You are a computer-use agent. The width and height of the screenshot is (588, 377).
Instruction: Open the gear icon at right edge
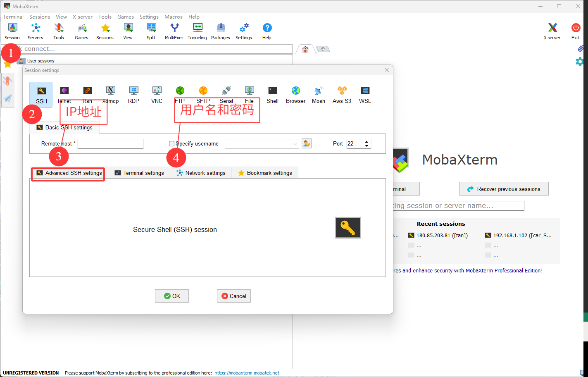580,62
